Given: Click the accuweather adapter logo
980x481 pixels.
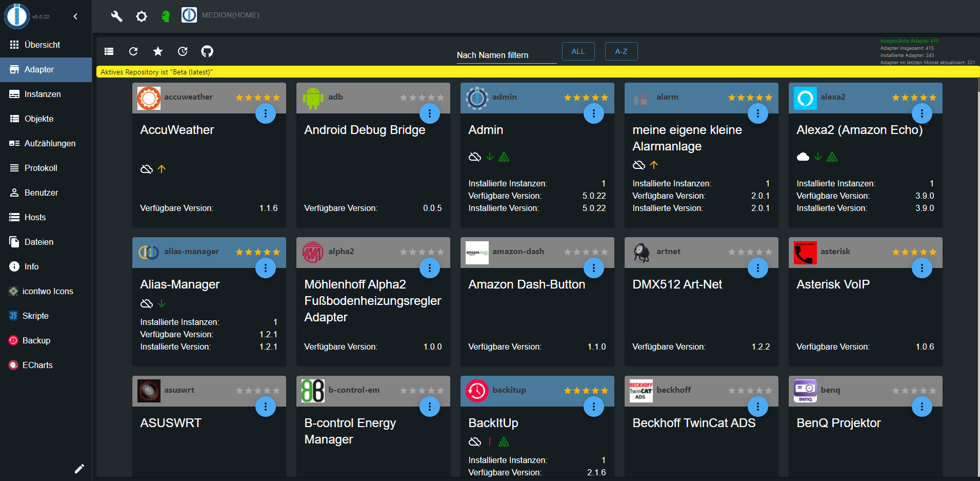Looking at the screenshot, I should pyautogui.click(x=149, y=98).
